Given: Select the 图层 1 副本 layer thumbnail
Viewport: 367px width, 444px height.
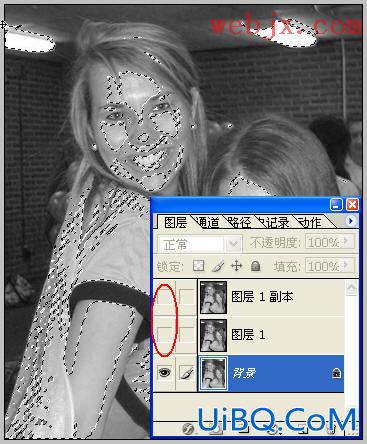Looking at the screenshot, I should pos(213,297).
